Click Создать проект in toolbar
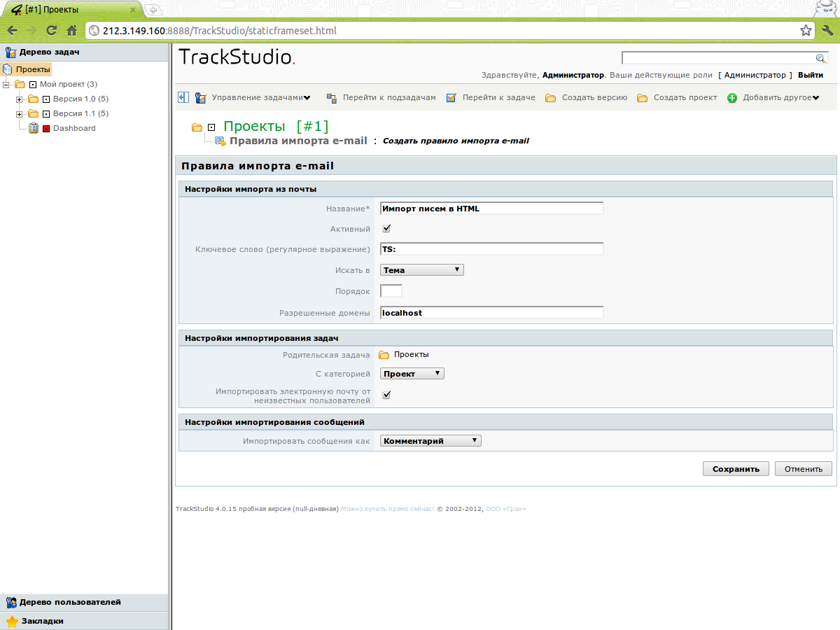This screenshot has height=630, width=840. pos(685,98)
